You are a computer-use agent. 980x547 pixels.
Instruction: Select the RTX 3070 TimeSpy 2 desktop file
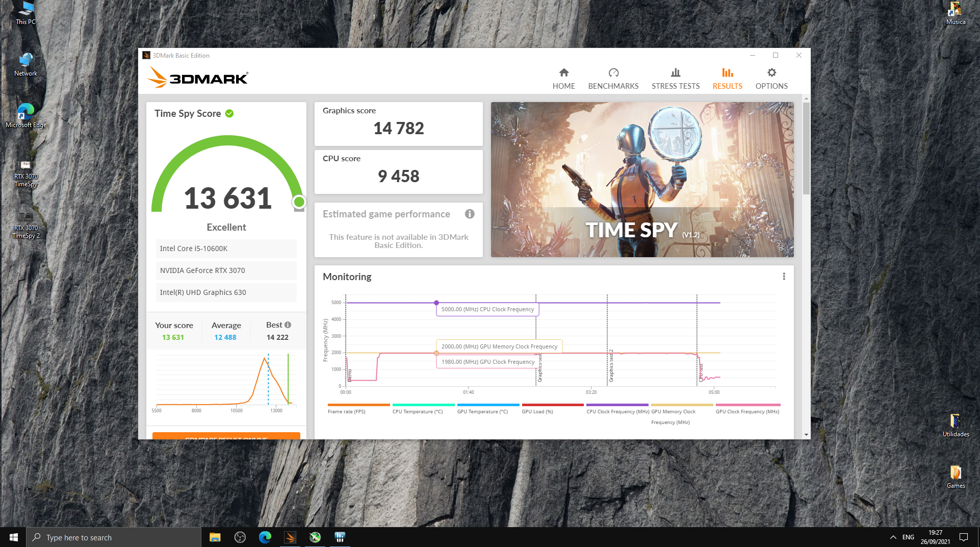(25, 225)
